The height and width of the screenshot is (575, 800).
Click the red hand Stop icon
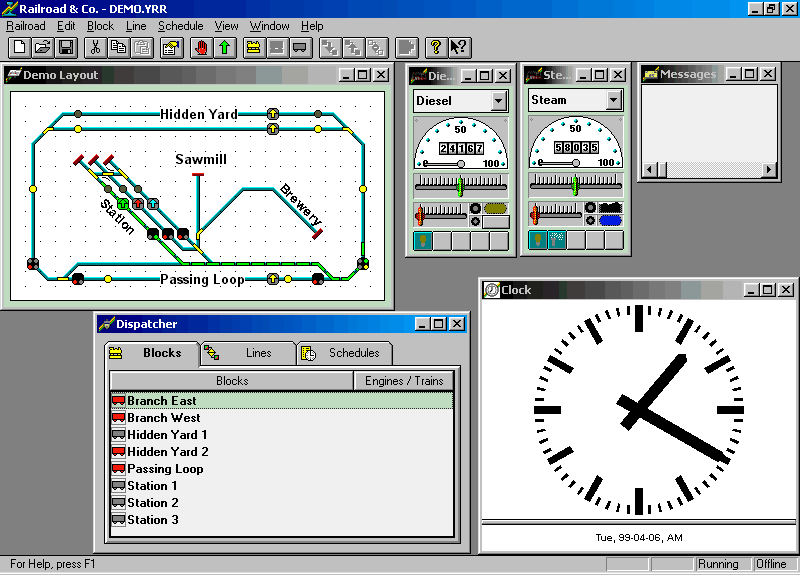202,48
